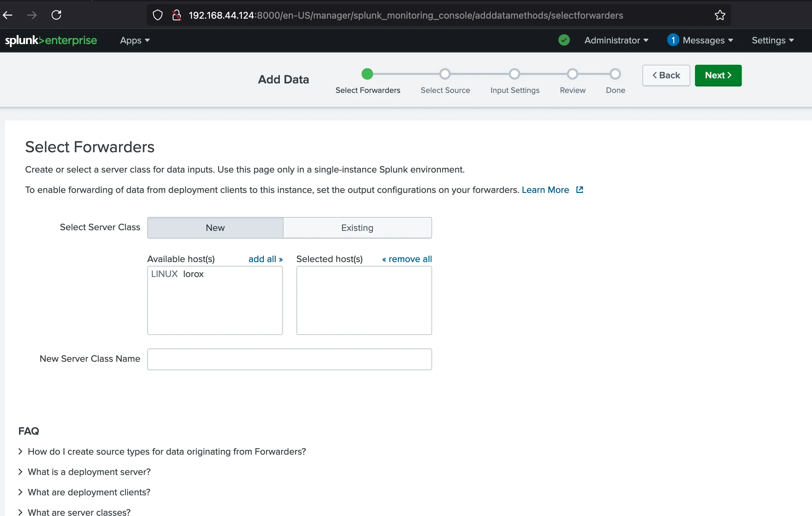Open the Apps dropdown menu
Screen dimensions: 812x516
[135, 40]
